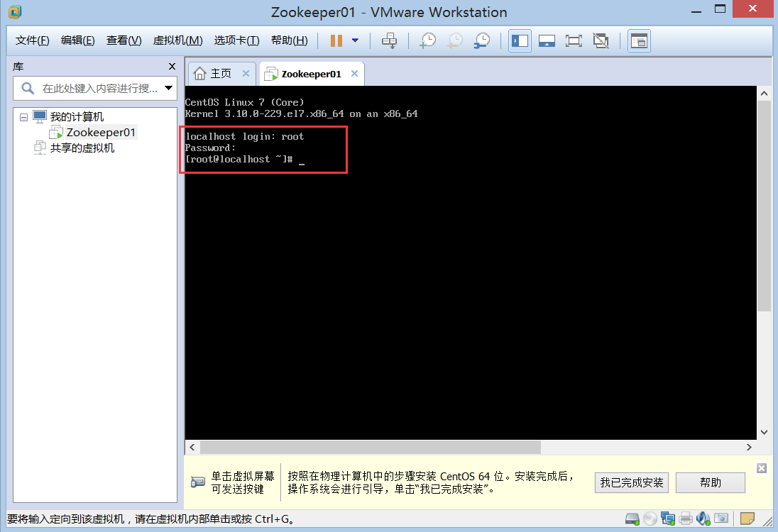The image size is (778, 532).
Task: Click the display device status icon
Action: pyautogui.click(x=721, y=519)
